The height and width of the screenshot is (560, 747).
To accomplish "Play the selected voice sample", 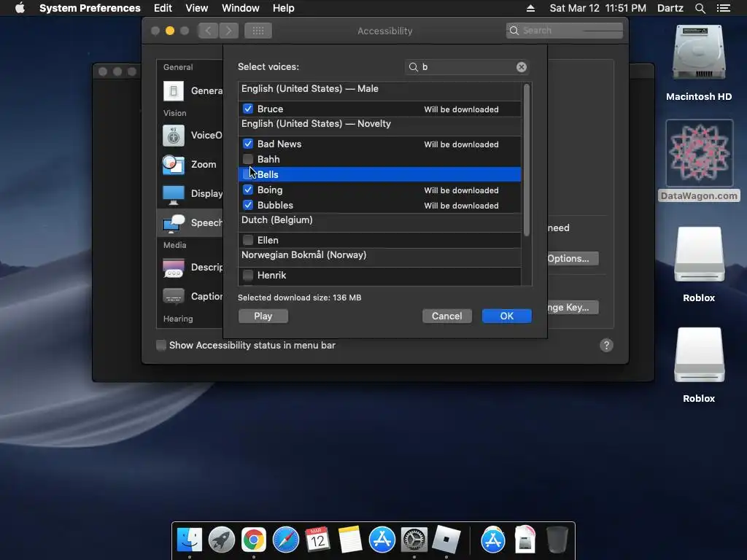I will [263, 316].
